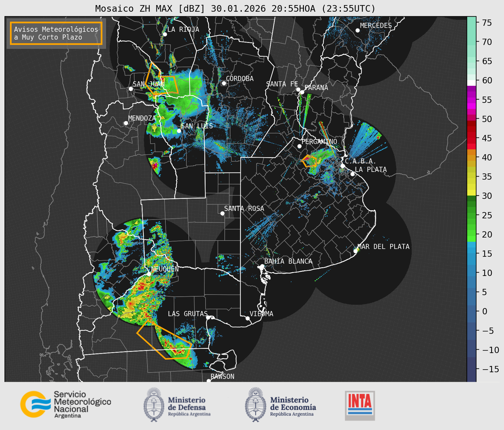Click the SANTA ROSA label text
This screenshot has width=504, height=430.
(x=244, y=208)
